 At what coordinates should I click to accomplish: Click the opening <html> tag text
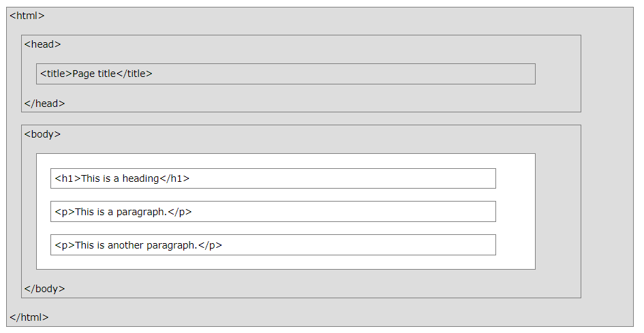click(x=27, y=16)
